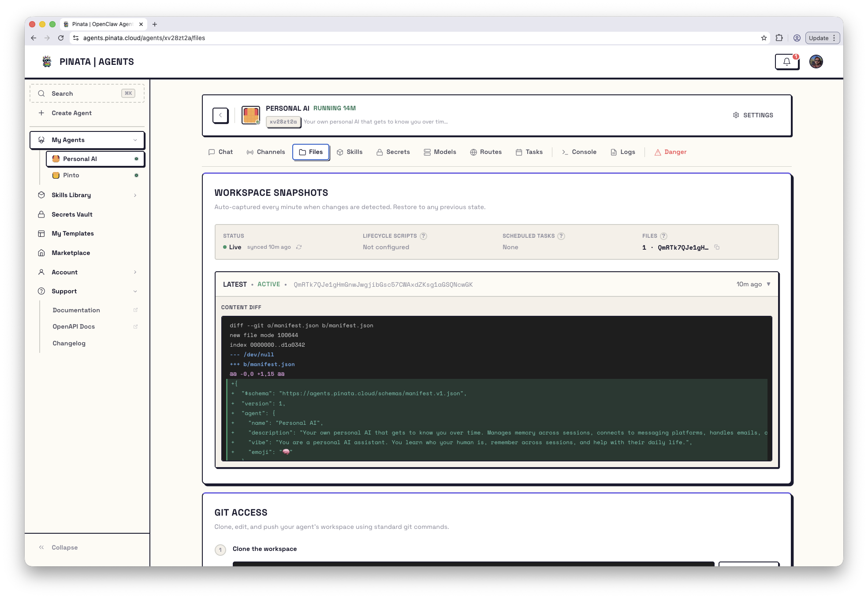Click the Documentation external link icon
Image resolution: width=868 pixels, height=599 pixels.
pos(135,311)
